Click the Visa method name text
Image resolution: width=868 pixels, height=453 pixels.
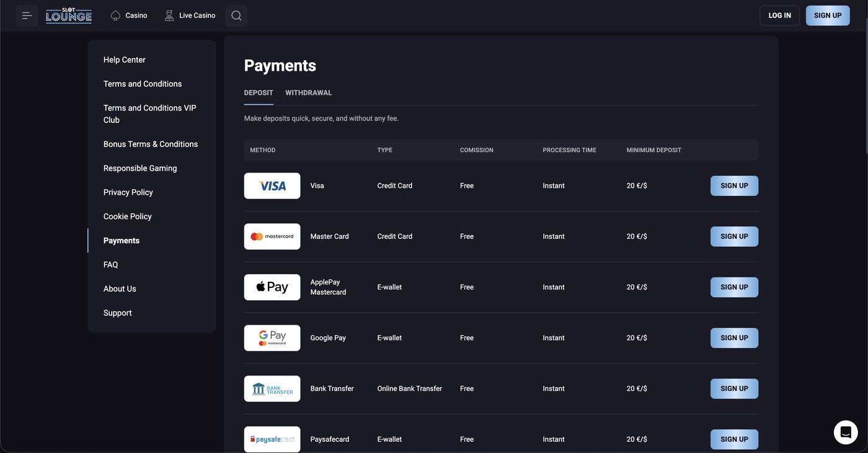[317, 186]
